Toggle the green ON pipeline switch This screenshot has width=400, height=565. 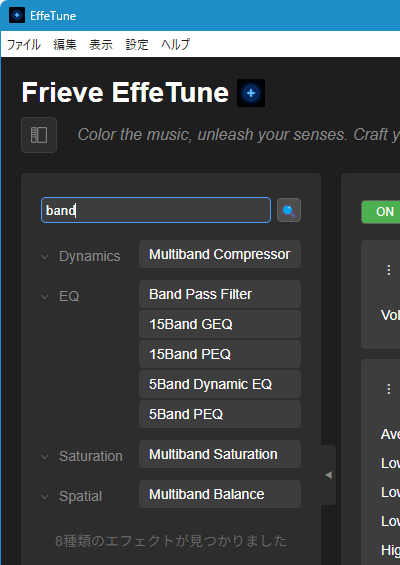(x=381, y=212)
